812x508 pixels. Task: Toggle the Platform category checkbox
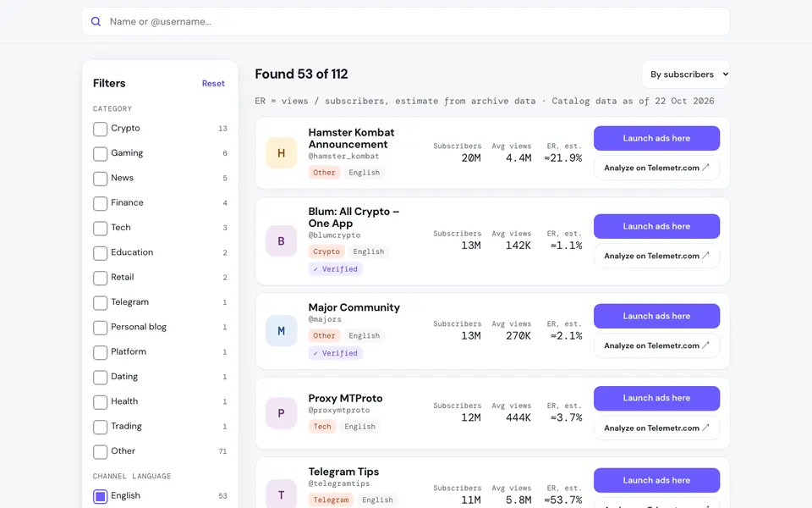click(x=100, y=353)
